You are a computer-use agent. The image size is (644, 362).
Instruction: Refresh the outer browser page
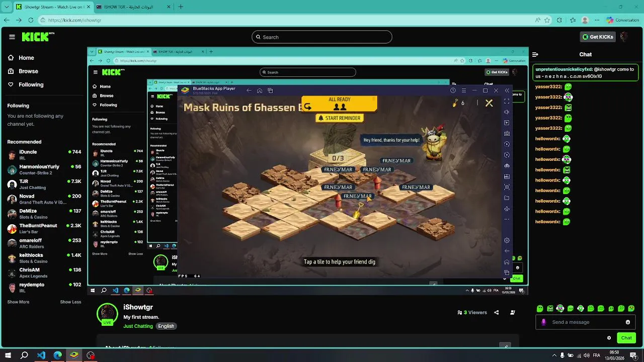pos(31,20)
